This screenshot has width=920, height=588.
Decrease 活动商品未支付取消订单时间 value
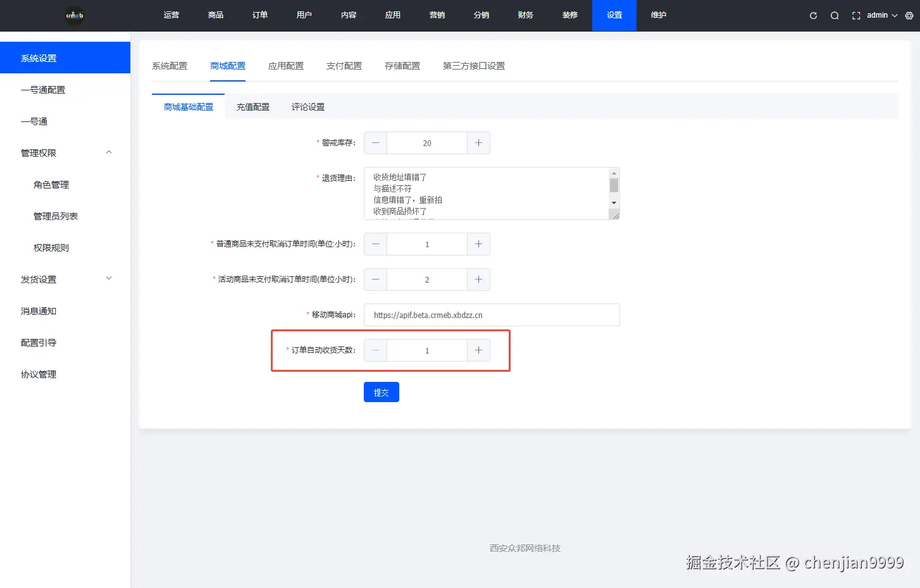coord(375,279)
